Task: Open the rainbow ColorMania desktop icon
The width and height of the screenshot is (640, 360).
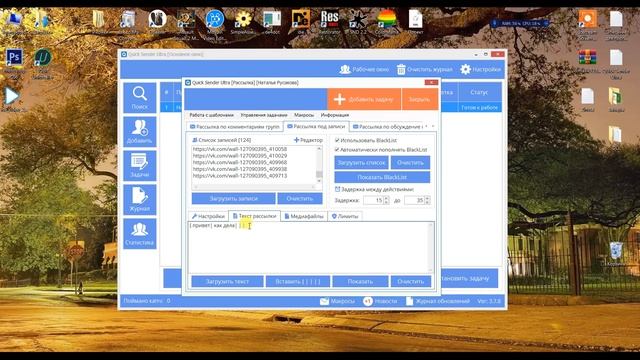Action: (x=387, y=19)
